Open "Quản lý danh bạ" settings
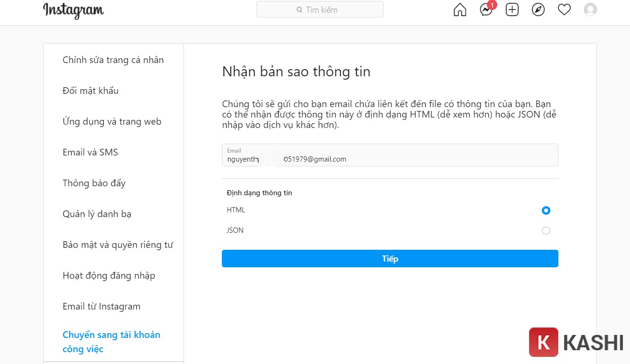The height and width of the screenshot is (364, 630). tap(96, 214)
